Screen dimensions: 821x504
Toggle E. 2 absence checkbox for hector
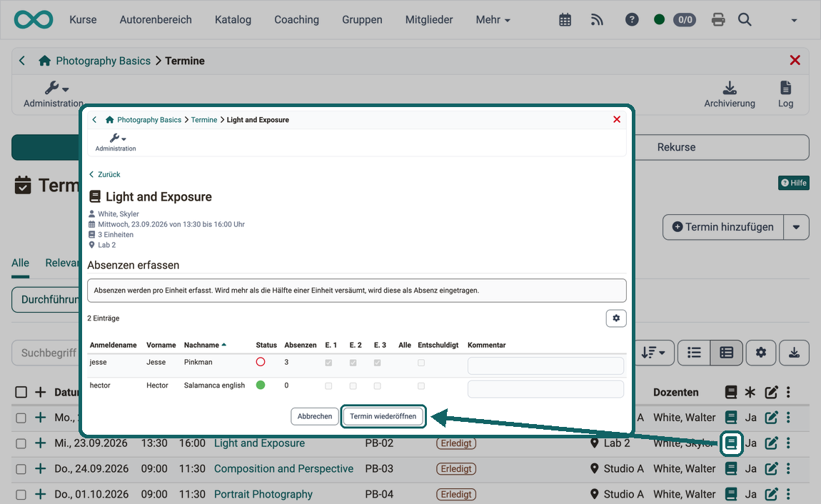(x=353, y=385)
